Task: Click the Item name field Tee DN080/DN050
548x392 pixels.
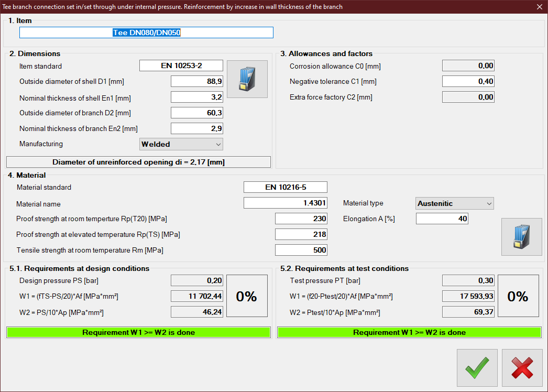Action: pos(146,32)
